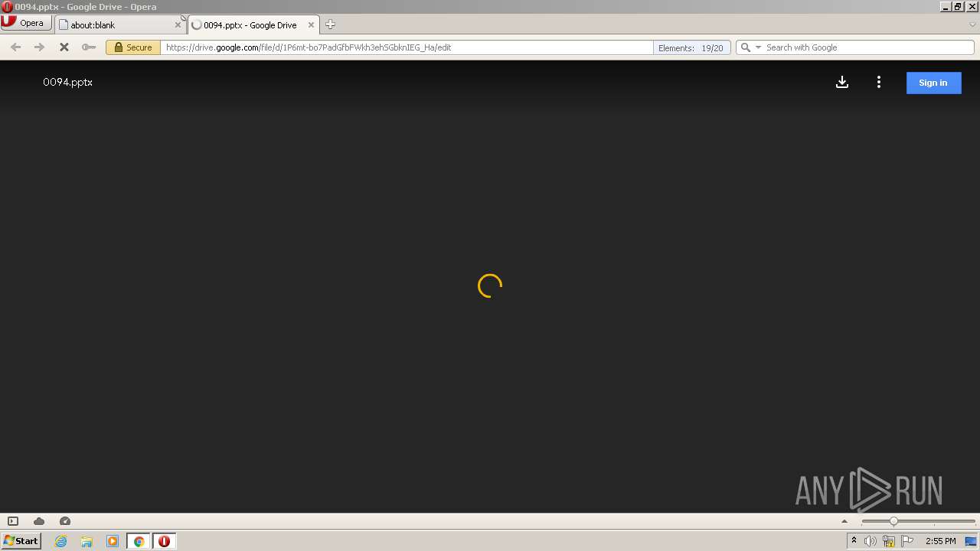Focus the address bar URL field
Image resolution: width=980 pixels, height=551 pixels.
point(407,47)
